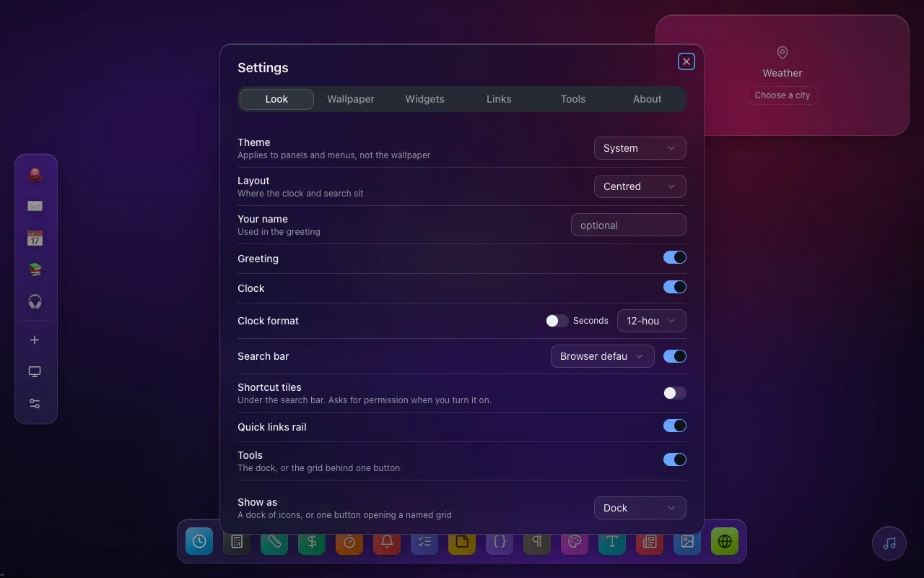Open the clock tool in the dock

[x=199, y=541]
